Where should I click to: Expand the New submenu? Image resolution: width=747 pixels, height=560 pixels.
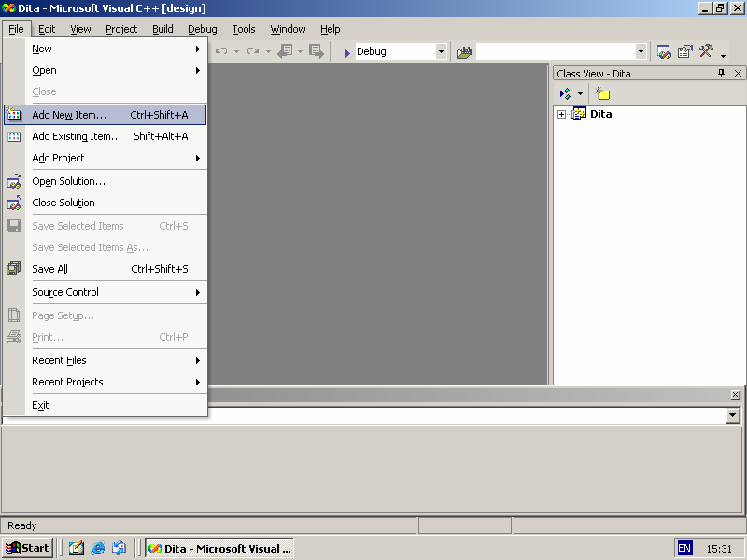[106, 49]
